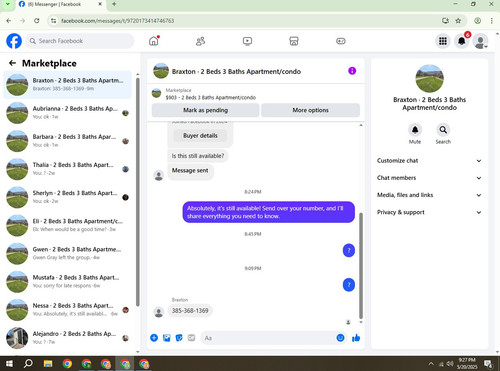Click Mark as pending button
Screen dimensions: 500x371
click(205, 110)
